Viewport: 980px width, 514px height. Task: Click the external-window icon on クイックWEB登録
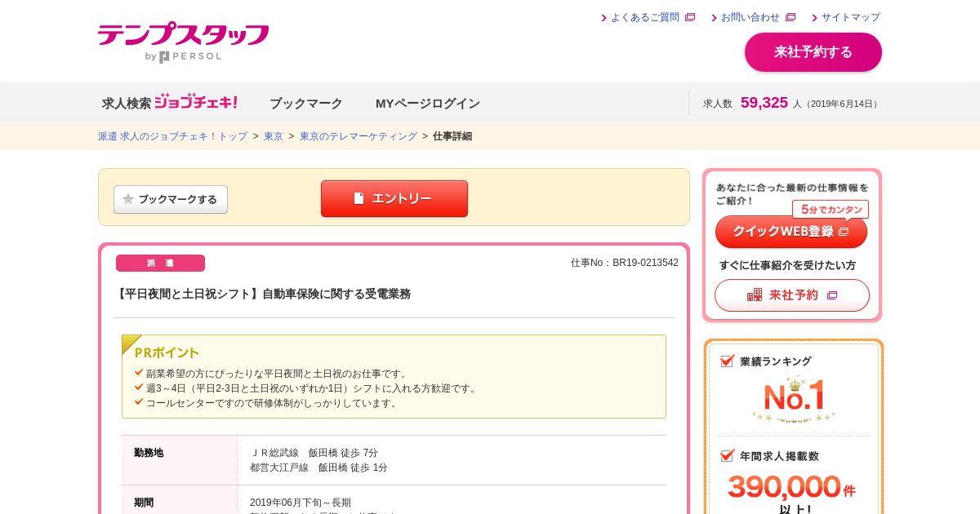(844, 232)
